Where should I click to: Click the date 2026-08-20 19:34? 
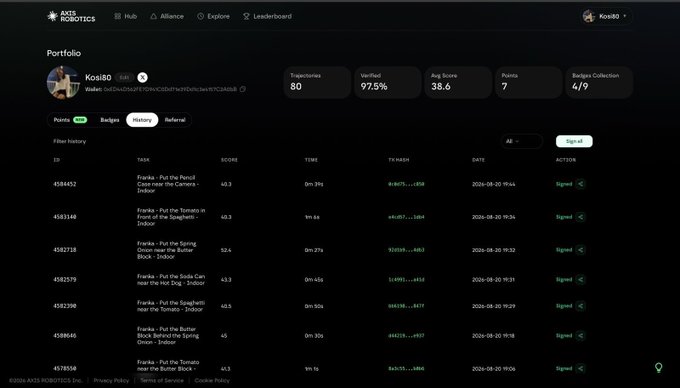pos(494,217)
